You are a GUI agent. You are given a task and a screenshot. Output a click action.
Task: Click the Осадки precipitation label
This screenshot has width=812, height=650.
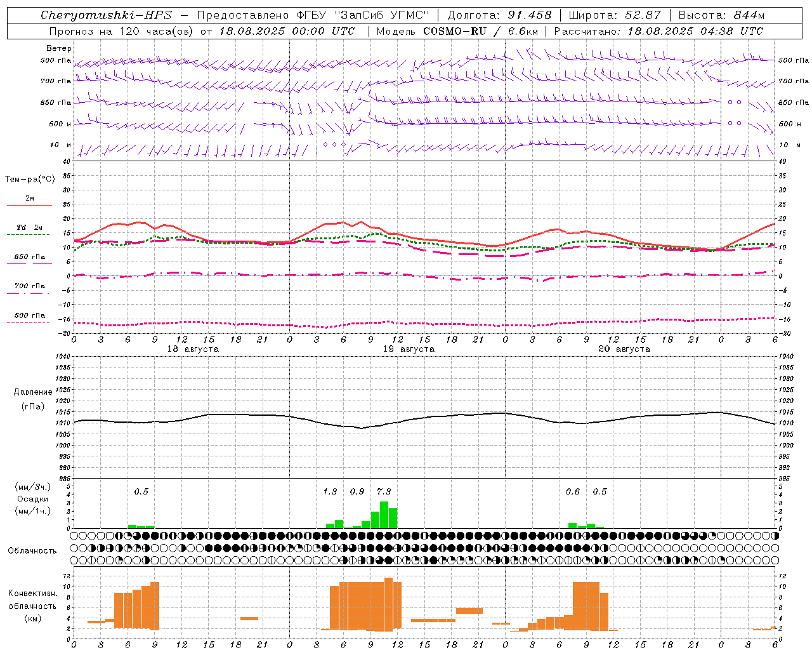click(x=32, y=499)
